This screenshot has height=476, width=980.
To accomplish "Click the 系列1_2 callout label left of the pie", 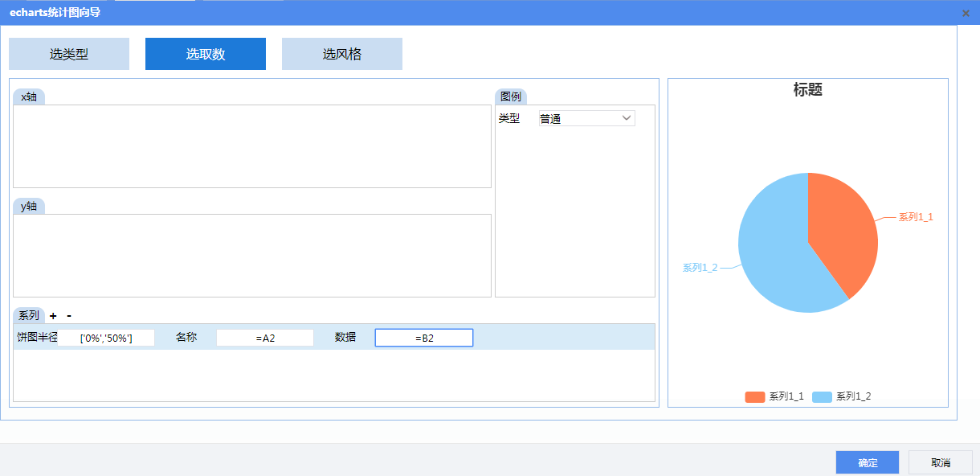I will click(700, 268).
